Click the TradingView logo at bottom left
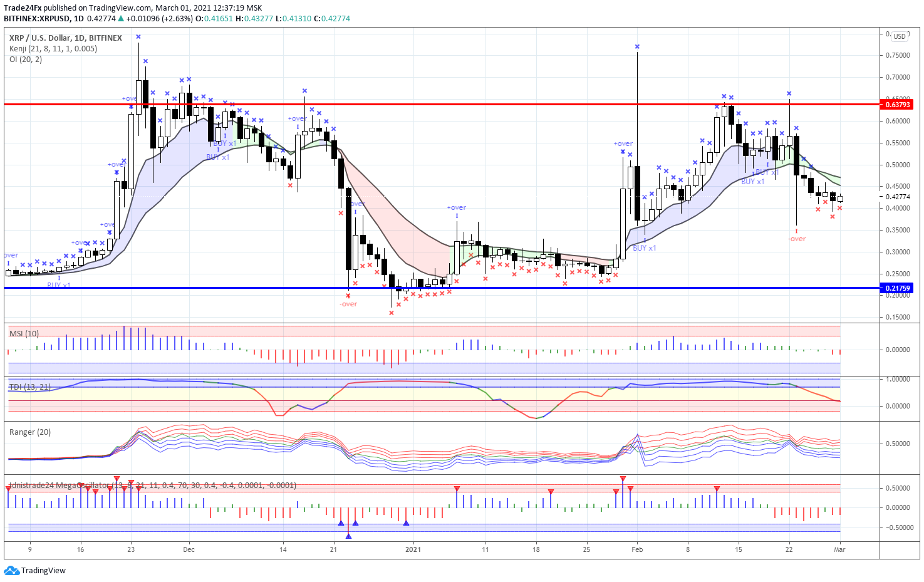Image resolution: width=924 pixels, height=582 pixels. 34,570
